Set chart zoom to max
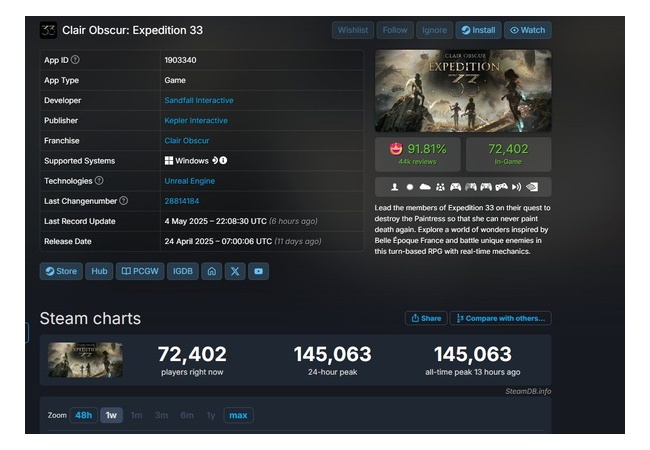This screenshot has height=450, width=650. (x=238, y=415)
